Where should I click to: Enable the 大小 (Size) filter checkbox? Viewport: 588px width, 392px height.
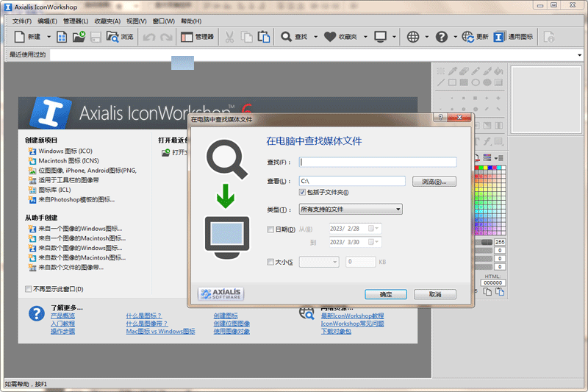(x=270, y=262)
